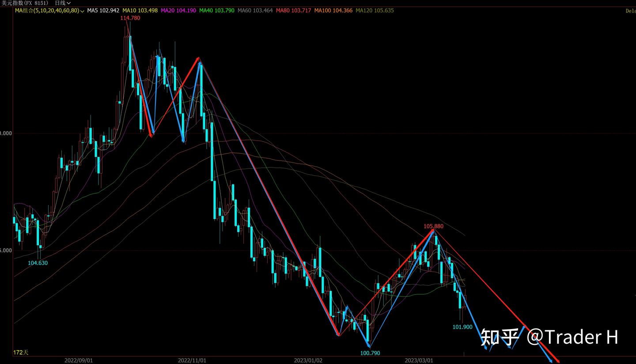The width and height of the screenshot is (636, 364).
Task: Click the 100.790 bottom price label
Action: pyautogui.click(x=370, y=353)
